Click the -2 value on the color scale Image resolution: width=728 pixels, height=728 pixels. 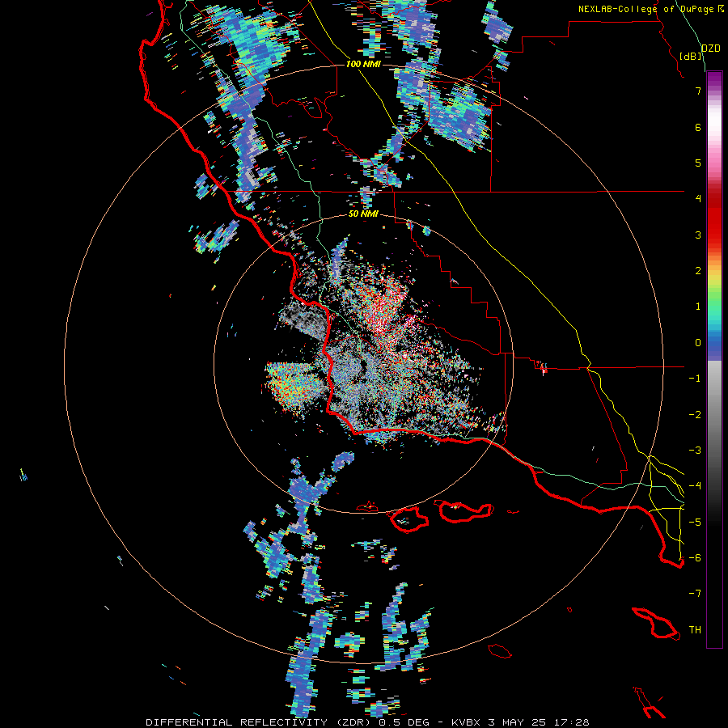[x=695, y=415]
